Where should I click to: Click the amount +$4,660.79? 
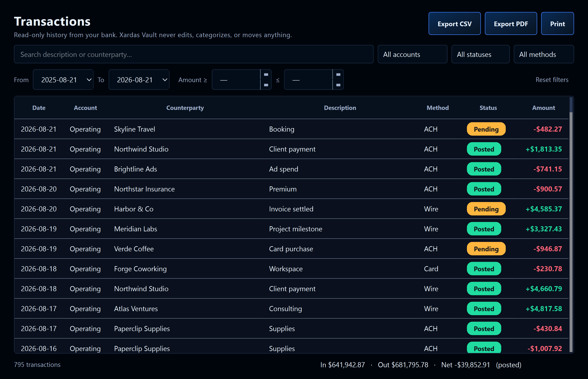(x=543, y=289)
